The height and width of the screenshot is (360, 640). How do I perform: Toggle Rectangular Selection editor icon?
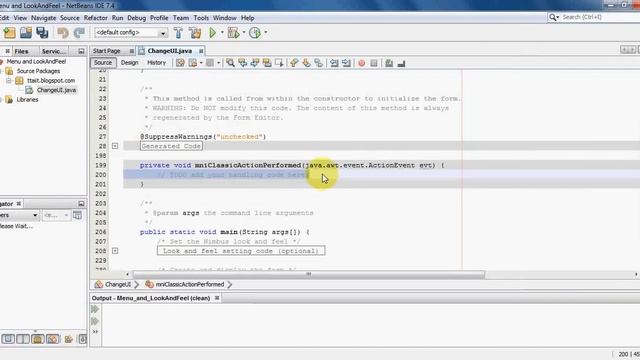point(279,63)
